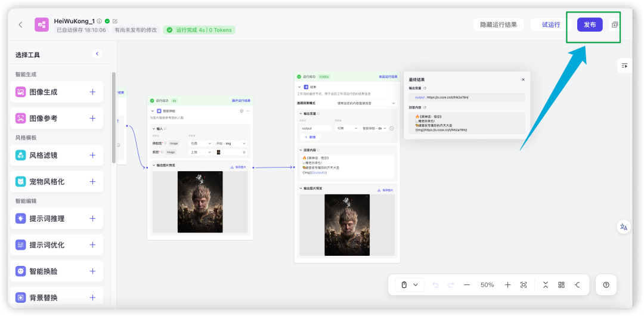This screenshot has height=316, width=644.
Task: Click the fit-to-view icon in bottom toolbar
Action: pyautogui.click(x=524, y=285)
